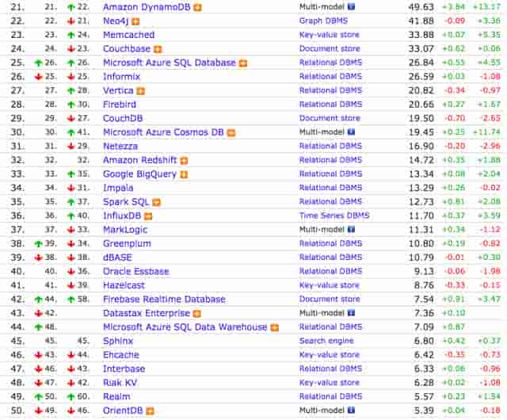Open the Amazon Redshift link
This screenshot has height=420, width=507.
(x=140, y=160)
